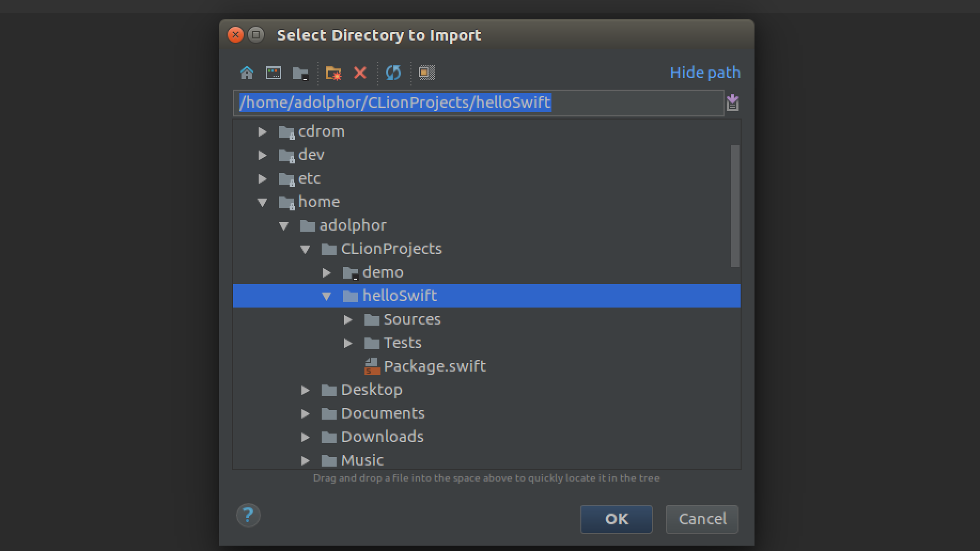Expand the dev folder
Screen dimensions: 980x551
click(262, 155)
